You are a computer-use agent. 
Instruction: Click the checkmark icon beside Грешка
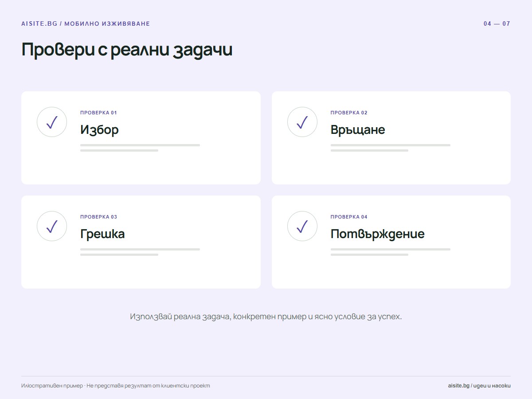click(x=52, y=226)
